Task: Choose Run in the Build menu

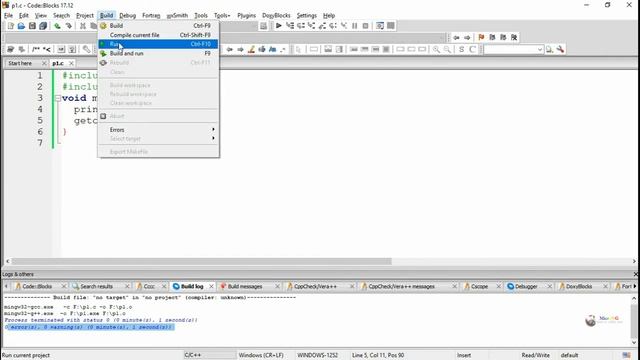Action: (158, 44)
